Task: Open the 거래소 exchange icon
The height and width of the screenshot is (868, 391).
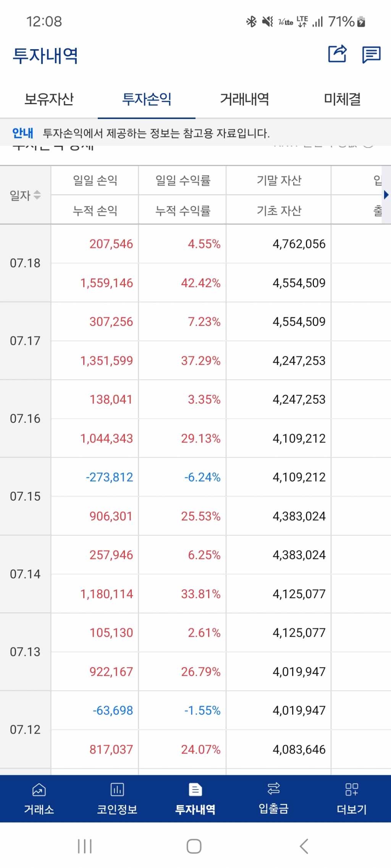Action: coord(39,789)
